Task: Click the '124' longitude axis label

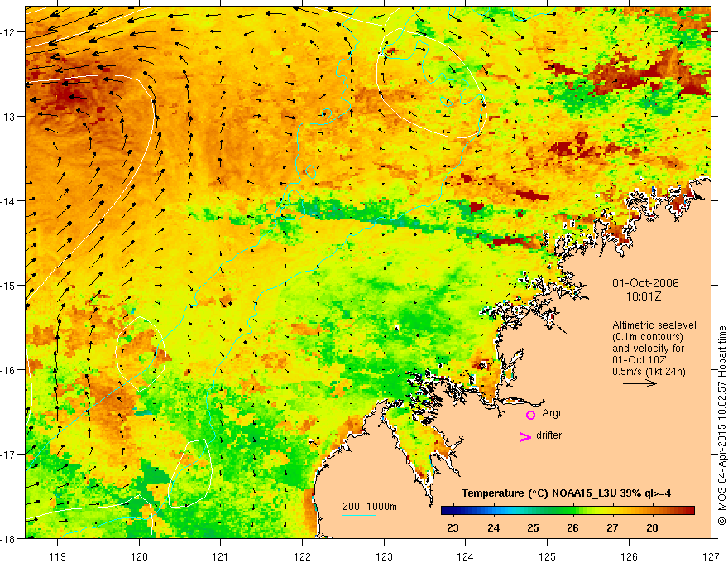Action: coord(466,556)
